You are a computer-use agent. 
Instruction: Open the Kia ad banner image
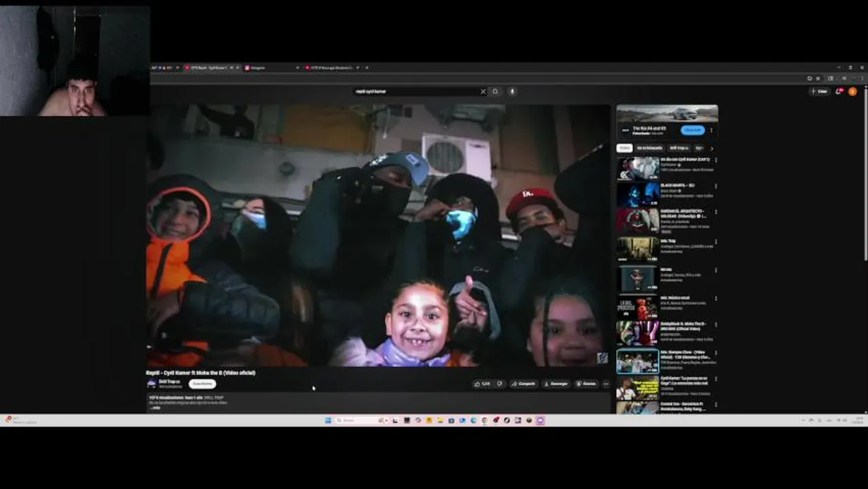667,113
